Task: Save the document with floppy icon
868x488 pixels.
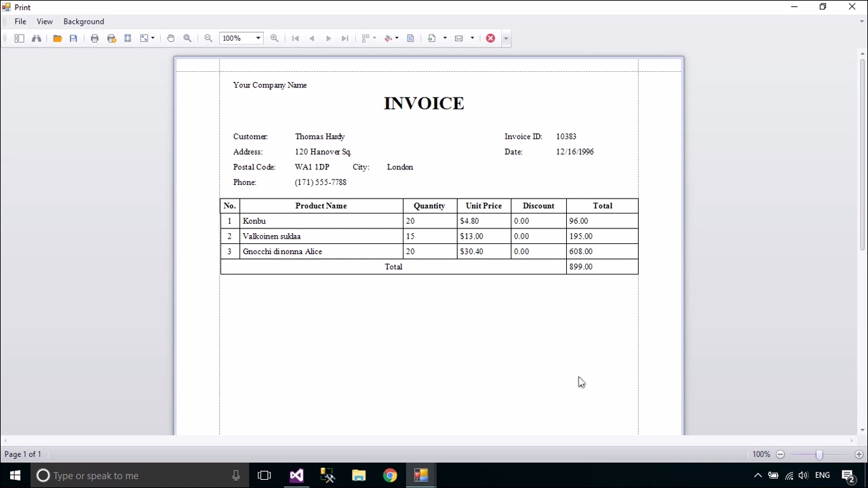Action: point(73,39)
